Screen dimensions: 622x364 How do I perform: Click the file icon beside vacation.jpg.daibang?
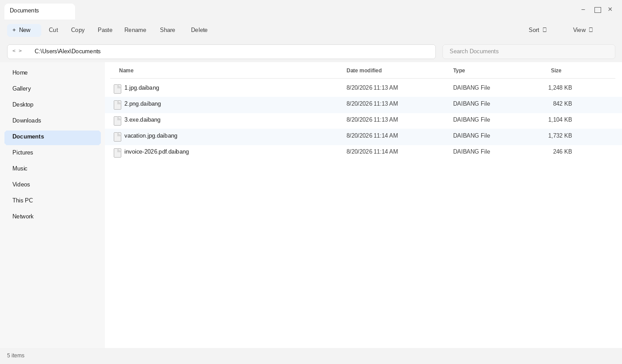118,137
